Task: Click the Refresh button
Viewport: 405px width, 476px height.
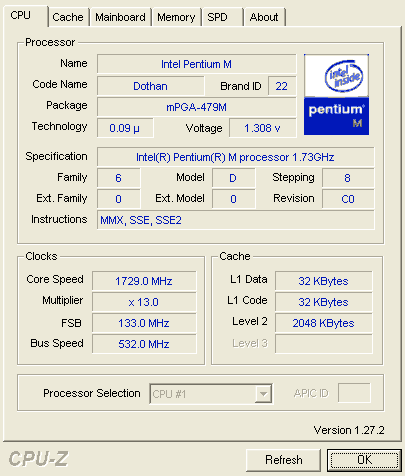Action: coord(284,460)
